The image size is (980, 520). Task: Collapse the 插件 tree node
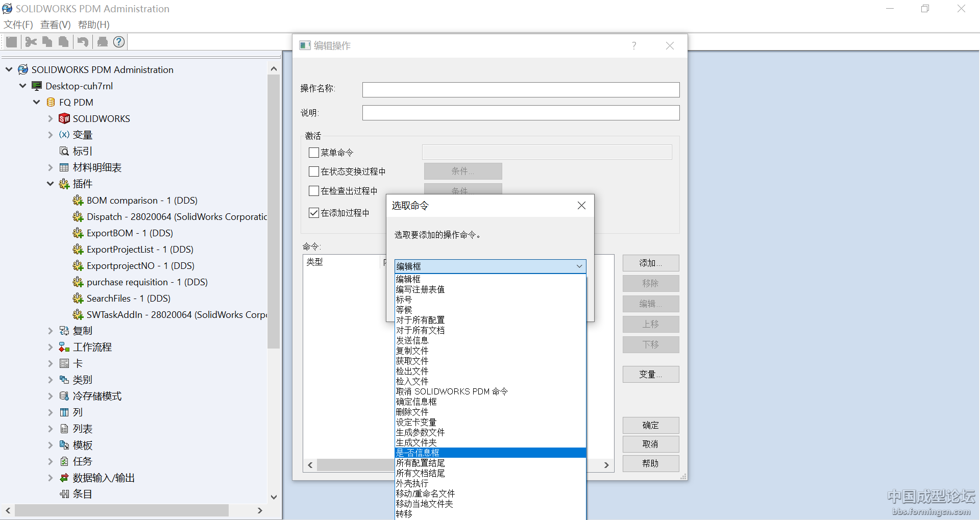coord(50,184)
